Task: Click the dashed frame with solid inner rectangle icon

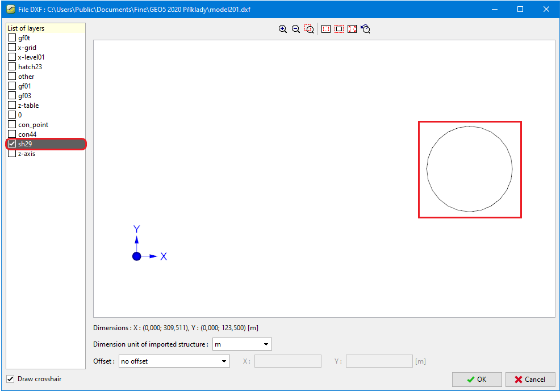Action: 339,29
